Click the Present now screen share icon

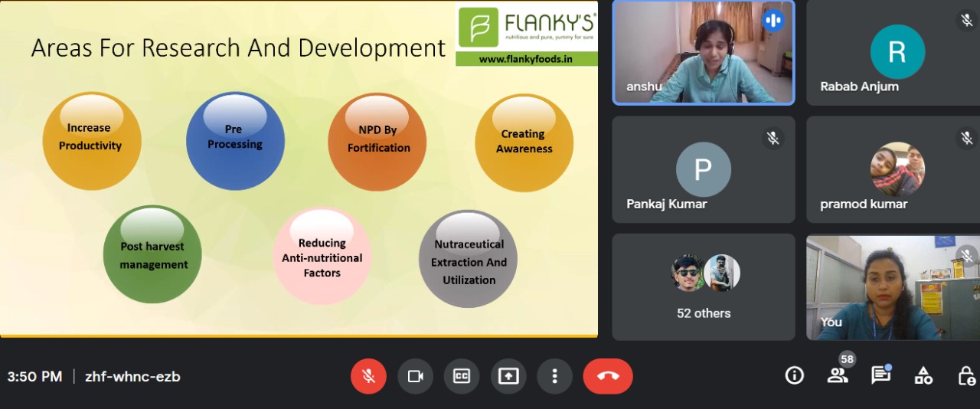click(508, 376)
